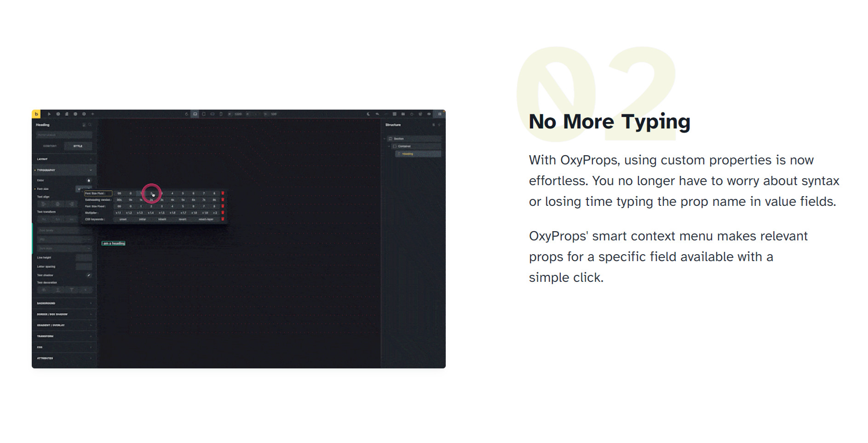Click the undo arrow icon
The image size is (868, 443).
click(377, 114)
